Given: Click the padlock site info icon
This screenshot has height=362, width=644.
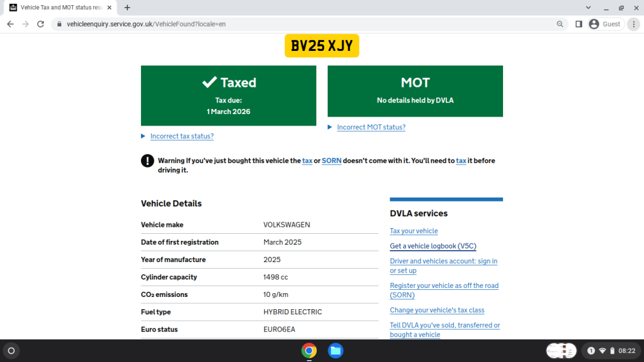Looking at the screenshot, I should tap(59, 24).
